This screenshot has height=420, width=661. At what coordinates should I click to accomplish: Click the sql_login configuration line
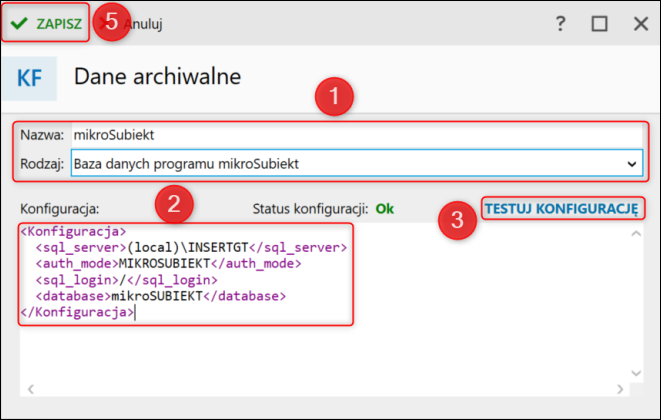(x=126, y=280)
